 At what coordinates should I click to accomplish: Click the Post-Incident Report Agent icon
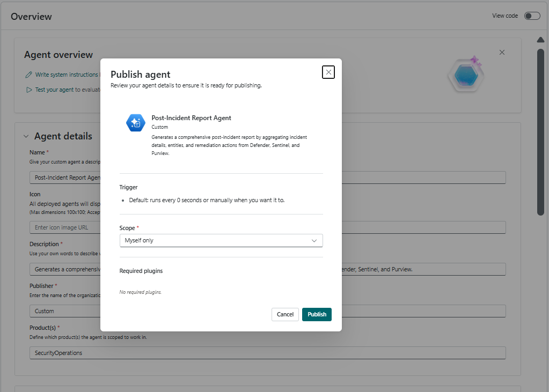(135, 123)
